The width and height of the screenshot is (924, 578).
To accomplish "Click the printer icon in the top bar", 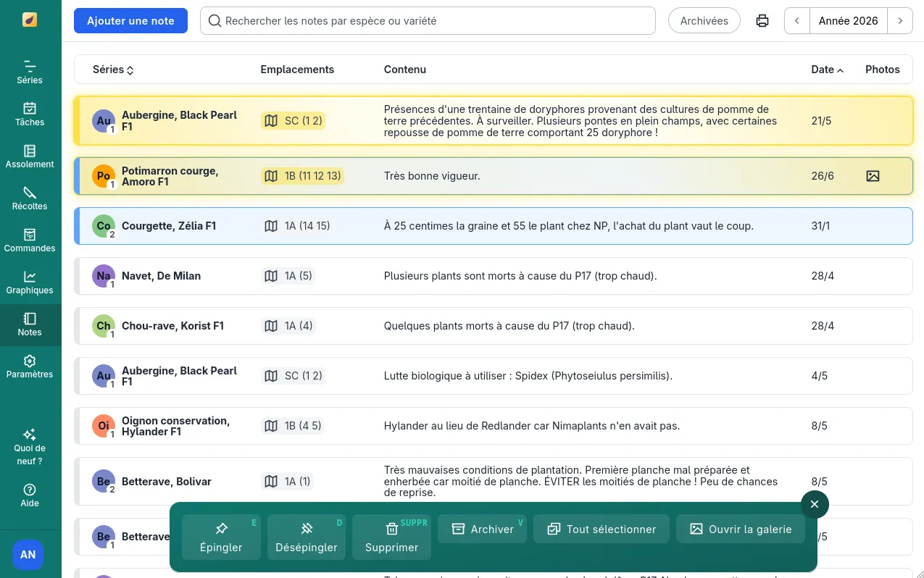I will pos(762,21).
